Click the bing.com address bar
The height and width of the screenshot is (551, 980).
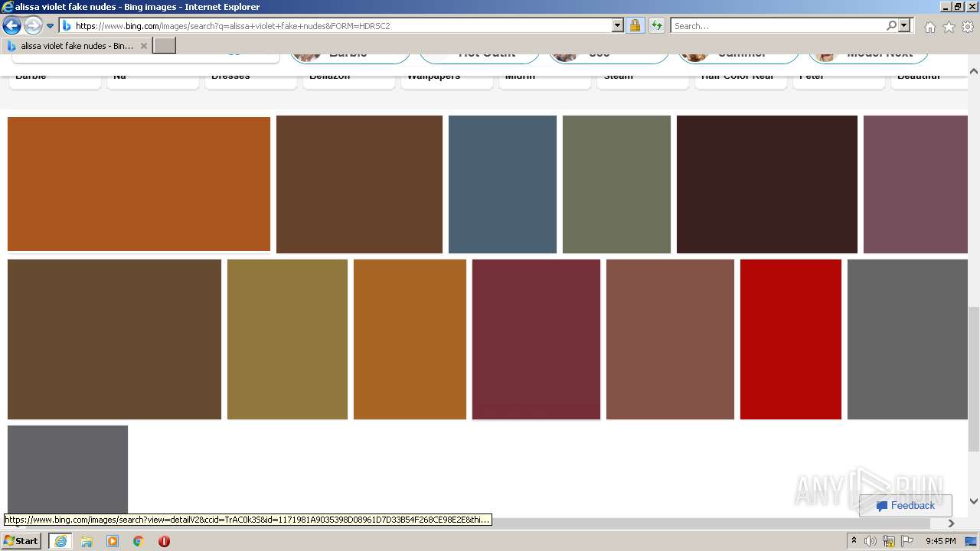[x=335, y=26]
